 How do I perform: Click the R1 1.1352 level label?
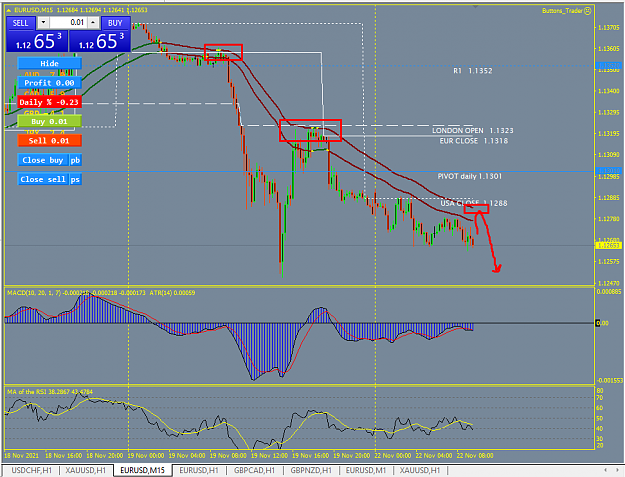(473, 71)
